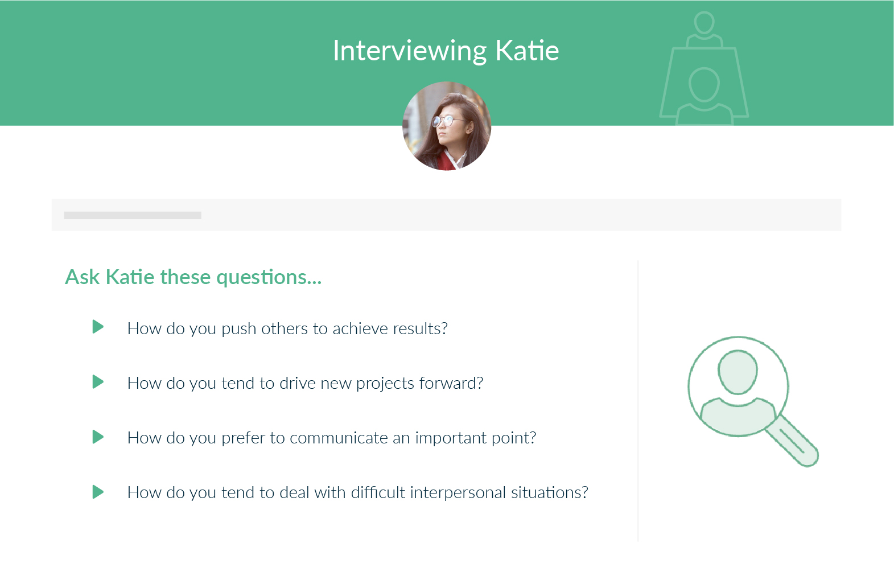Select "How do you tend to drive new projects forward?"
Viewport: 894px width, 588px height.
pos(305,383)
